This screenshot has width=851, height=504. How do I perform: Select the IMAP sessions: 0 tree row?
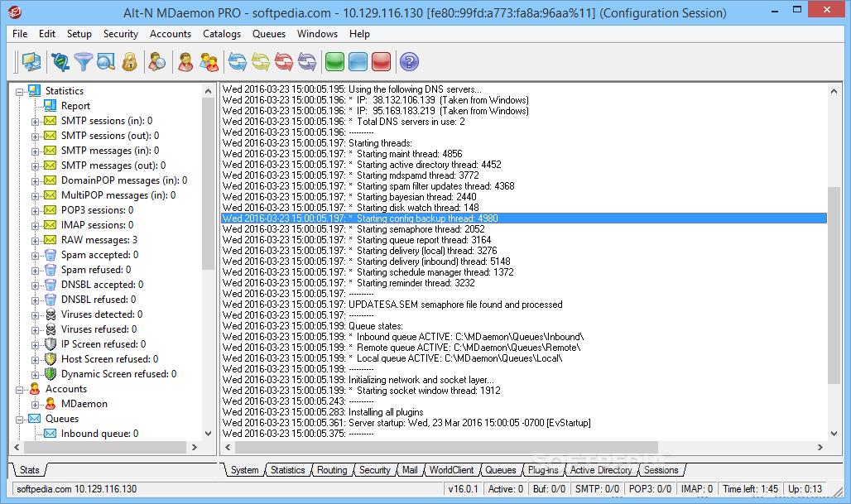point(97,224)
